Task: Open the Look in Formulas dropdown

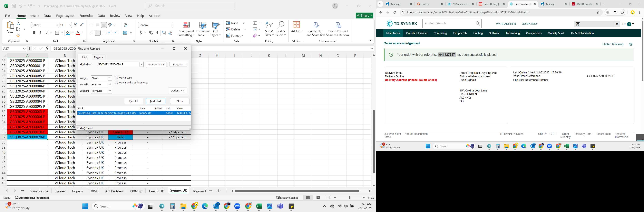Action: pos(110,91)
